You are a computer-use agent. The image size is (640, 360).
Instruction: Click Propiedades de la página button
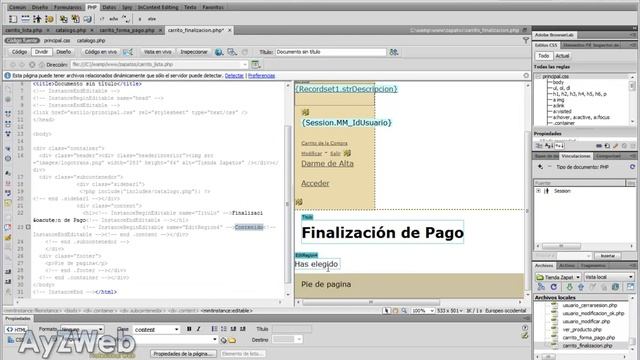pos(184,353)
